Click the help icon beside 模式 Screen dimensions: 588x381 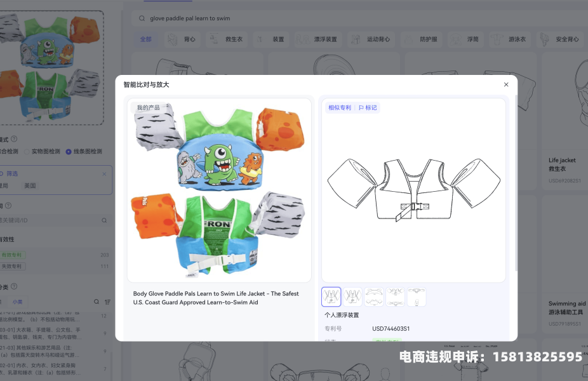click(x=14, y=139)
